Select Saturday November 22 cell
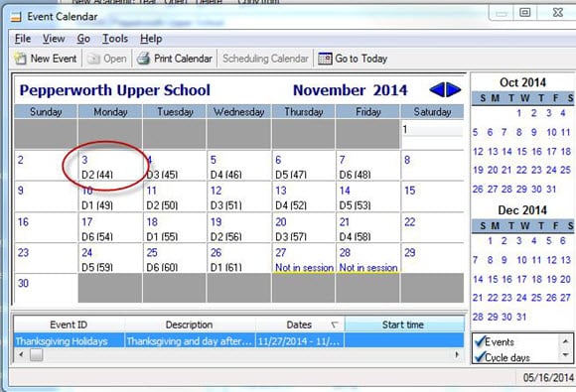The height and width of the screenshot is (392, 576). click(x=432, y=227)
